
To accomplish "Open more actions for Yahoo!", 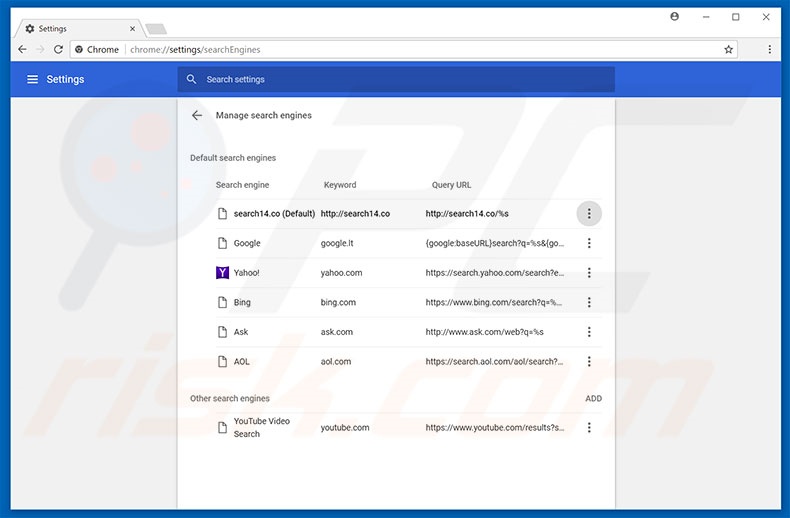I will [589, 273].
